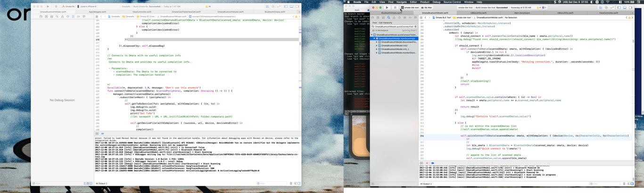Open issue navigator in left window
This screenshot has height=193, width=644.
click(62, 17)
